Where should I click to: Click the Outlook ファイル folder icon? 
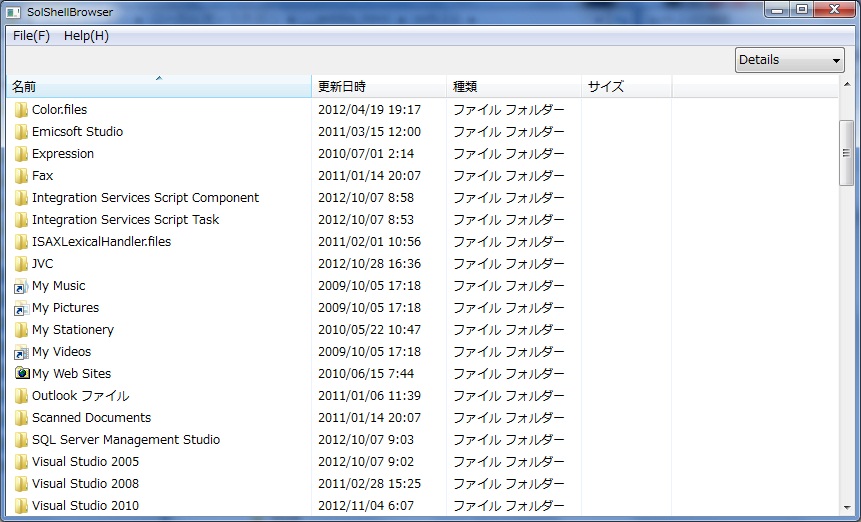(x=21, y=396)
